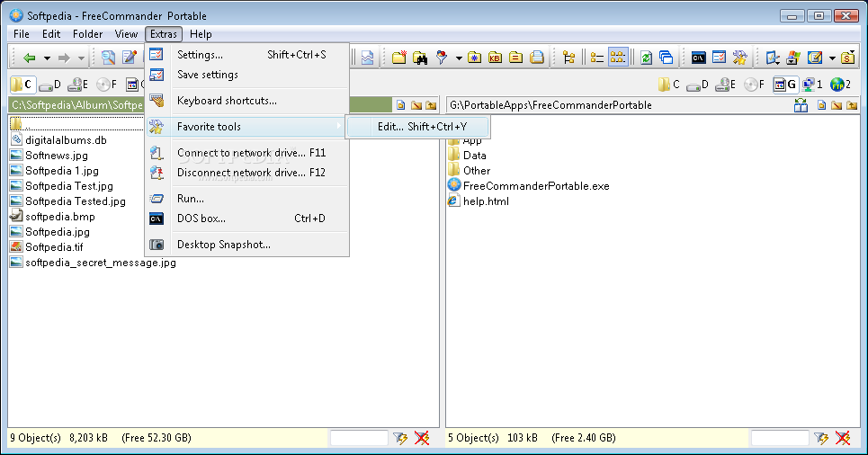Screen dimensions: 868x455
Task: Open Keyboard shortcuts... menu entry
Action: click(x=247, y=101)
